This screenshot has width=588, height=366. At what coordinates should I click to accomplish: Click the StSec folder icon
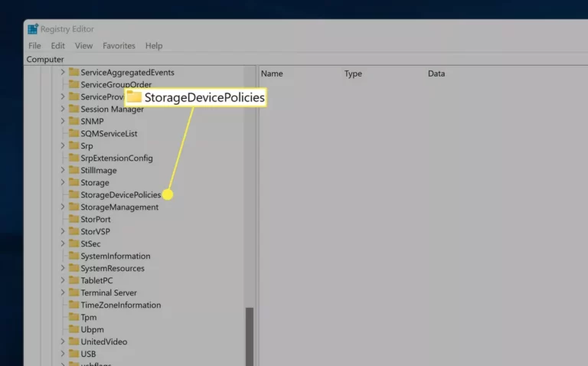coord(73,243)
